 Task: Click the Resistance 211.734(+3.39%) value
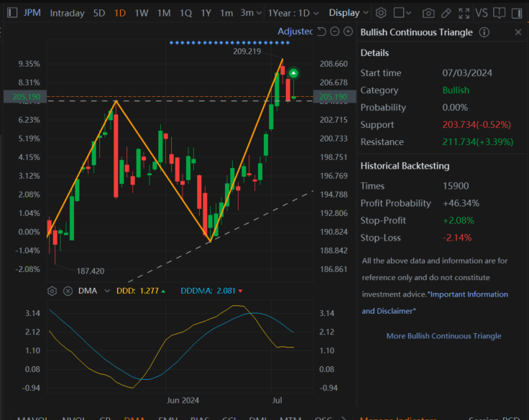(x=478, y=142)
